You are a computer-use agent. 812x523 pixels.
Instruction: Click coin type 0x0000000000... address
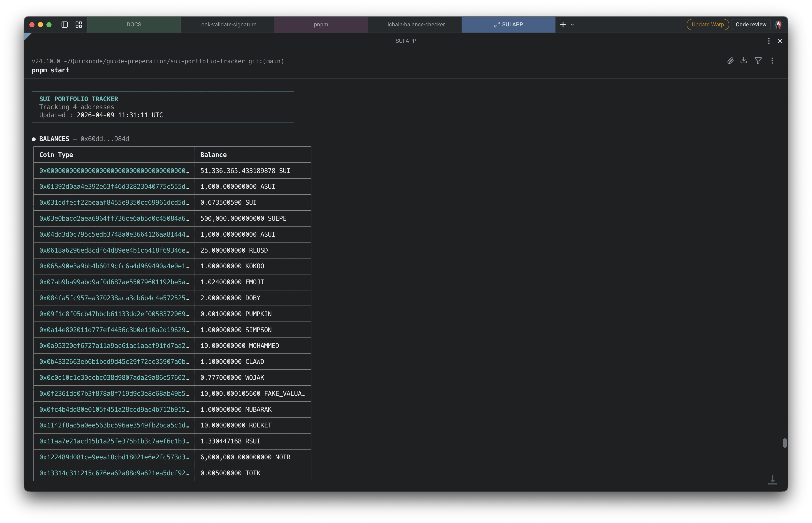[114, 171]
